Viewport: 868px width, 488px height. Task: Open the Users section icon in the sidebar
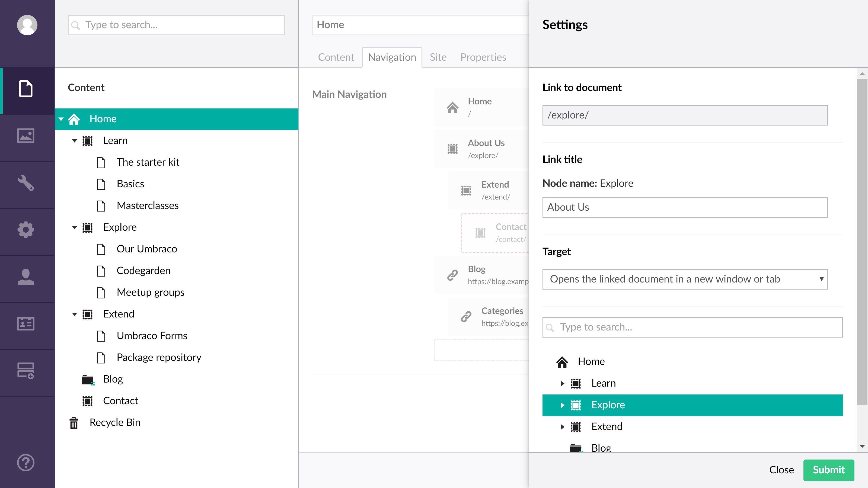pyautogui.click(x=25, y=277)
